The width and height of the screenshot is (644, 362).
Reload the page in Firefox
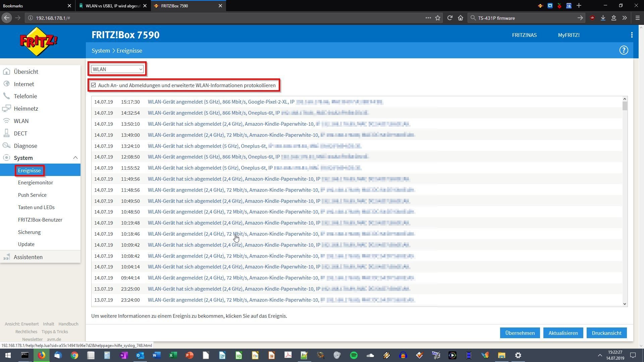pos(450,18)
